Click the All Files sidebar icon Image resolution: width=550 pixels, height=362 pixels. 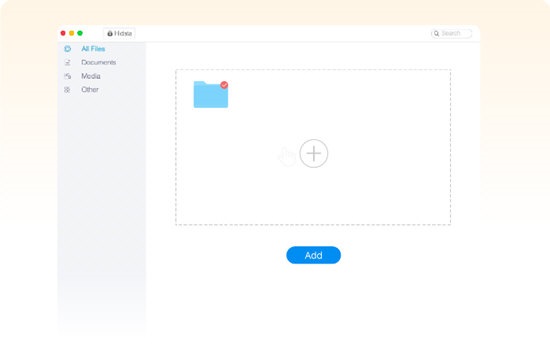coord(67,49)
